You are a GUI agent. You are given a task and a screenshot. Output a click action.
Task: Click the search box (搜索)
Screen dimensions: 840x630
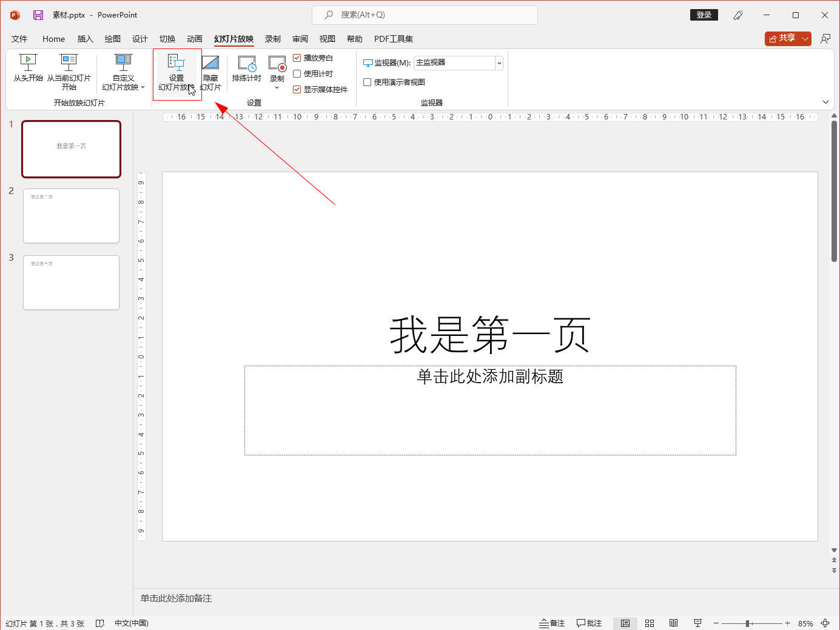(425, 15)
